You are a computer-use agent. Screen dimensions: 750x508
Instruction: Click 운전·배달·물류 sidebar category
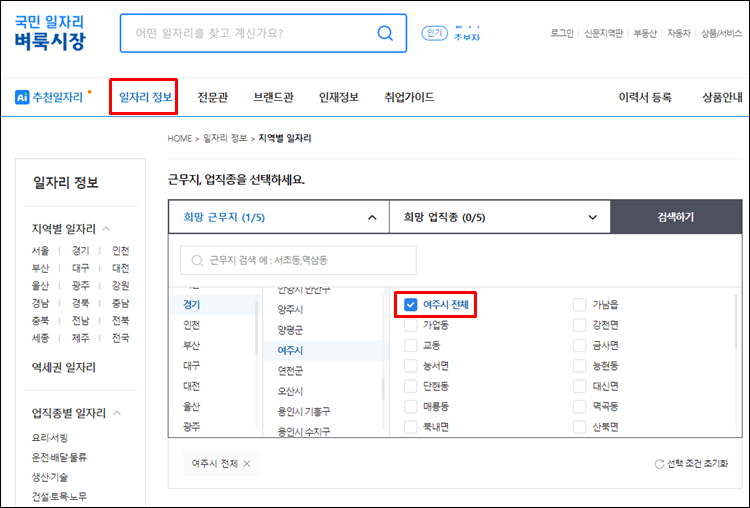(59, 457)
